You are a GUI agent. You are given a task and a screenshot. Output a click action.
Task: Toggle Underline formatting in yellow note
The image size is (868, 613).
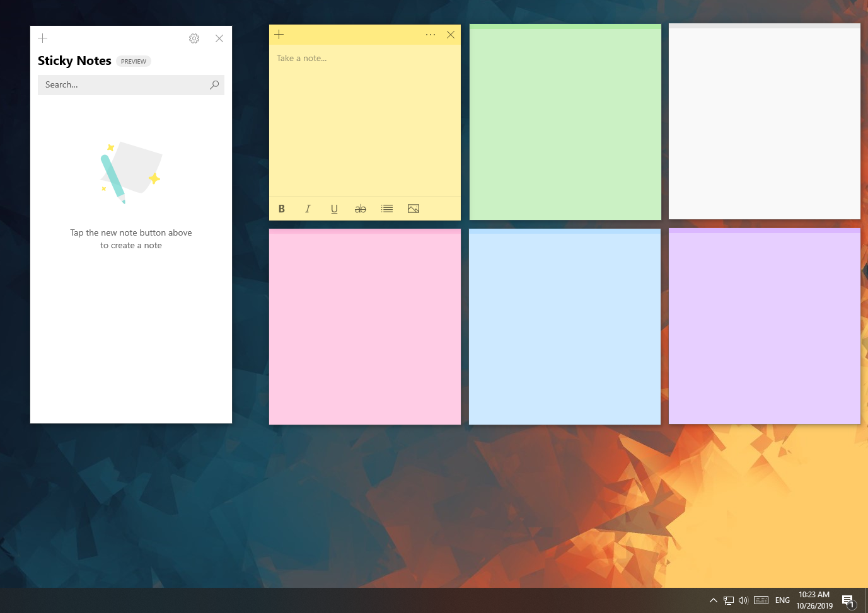pyautogui.click(x=334, y=209)
